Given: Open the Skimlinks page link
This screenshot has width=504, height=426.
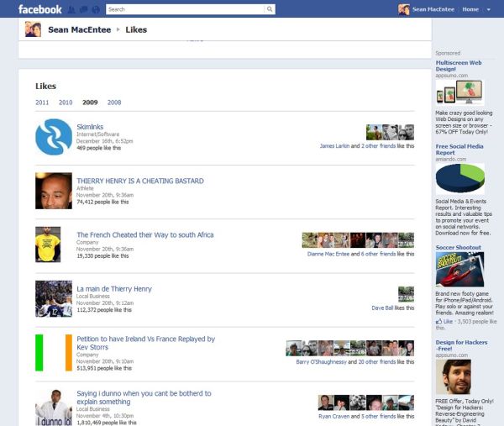Looking at the screenshot, I should (90, 127).
